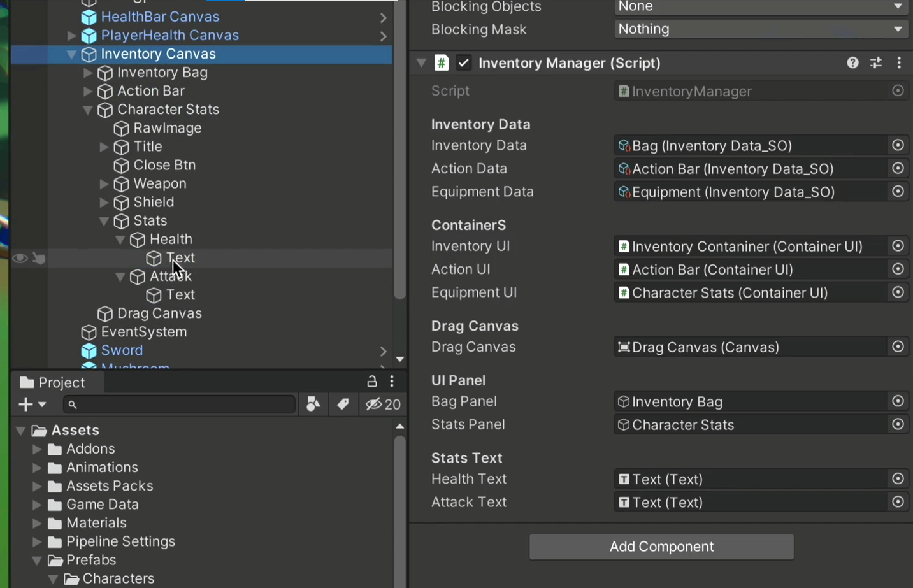Toggle pickability icon next to the visibility eye

pyautogui.click(x=39, y=257)
